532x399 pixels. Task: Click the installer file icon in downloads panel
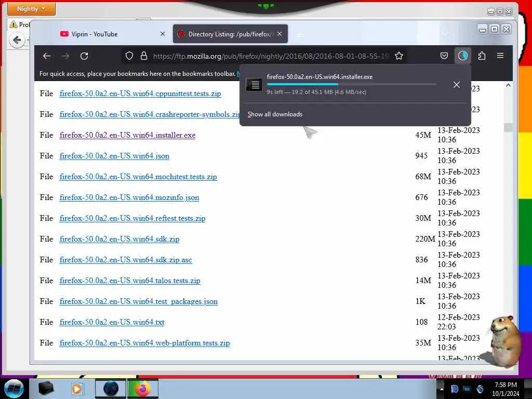[x=254, y=85]
